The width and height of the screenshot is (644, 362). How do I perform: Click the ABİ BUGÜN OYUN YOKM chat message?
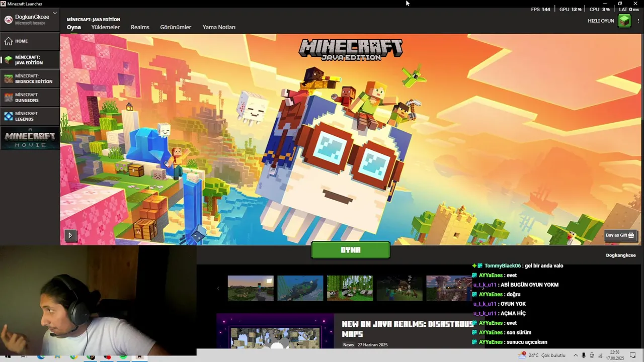click(x=516, y=285)
